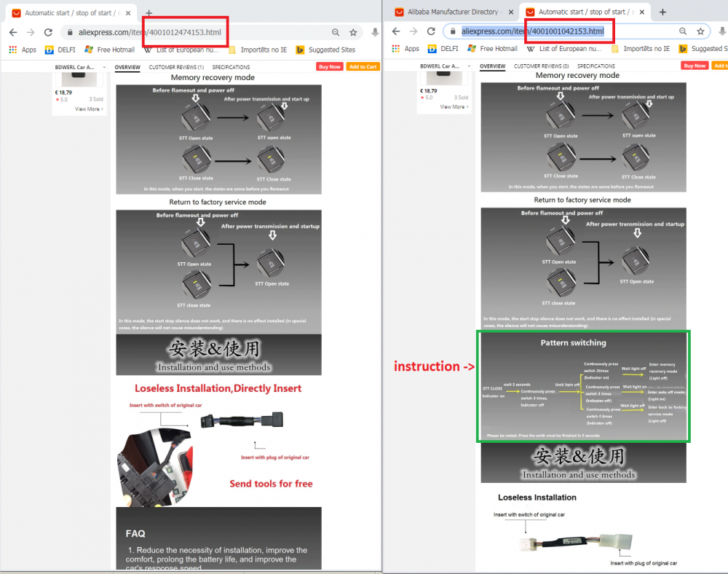This screenshot has height=574, width=728.
Task: Close right window's Automatic start tab
Action: tap(642, 12)
